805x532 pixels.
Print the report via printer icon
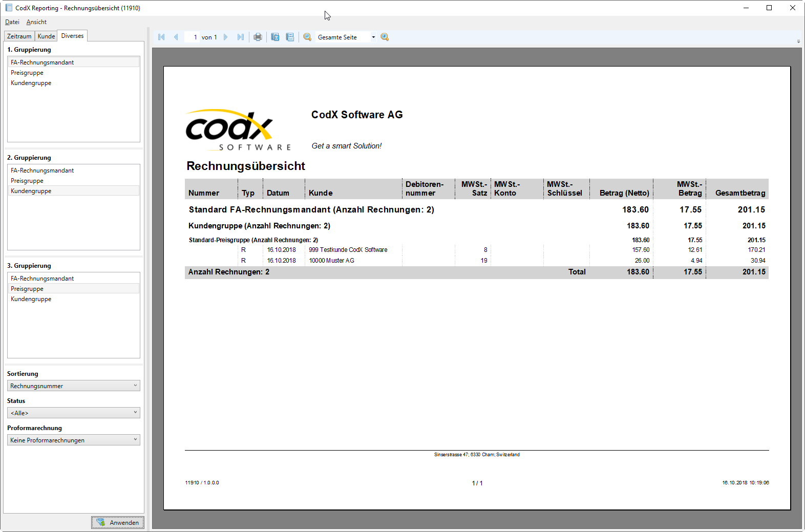coord(258,37)
